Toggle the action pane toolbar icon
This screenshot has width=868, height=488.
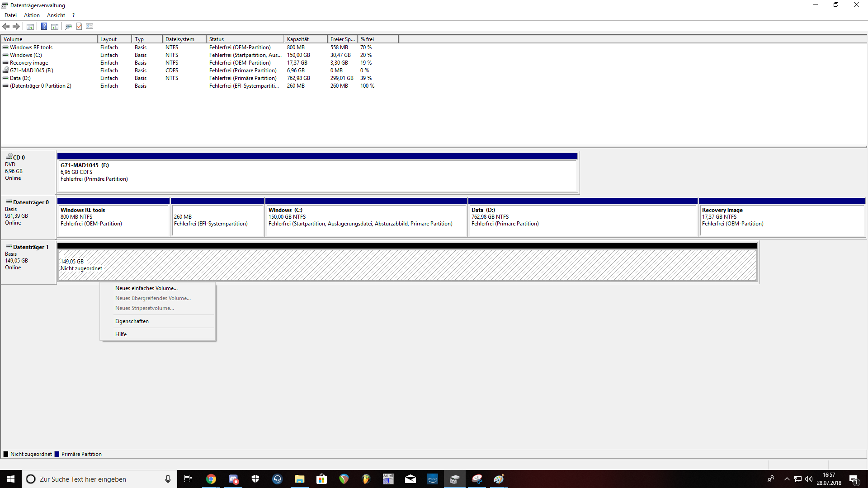55,26
